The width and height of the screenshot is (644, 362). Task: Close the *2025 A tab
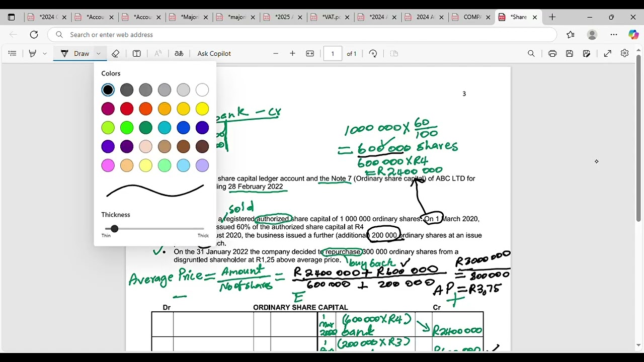click(299, 17)
